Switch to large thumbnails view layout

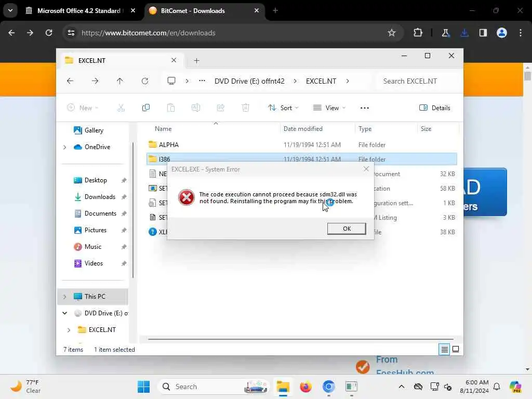pyautogui.click(x=456, y=349)
